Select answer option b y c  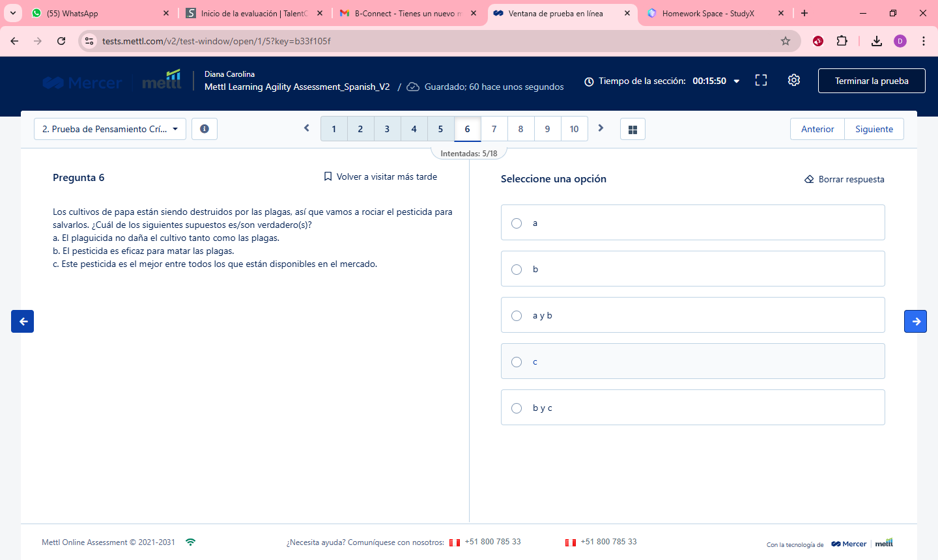click(x=693, y=408)
